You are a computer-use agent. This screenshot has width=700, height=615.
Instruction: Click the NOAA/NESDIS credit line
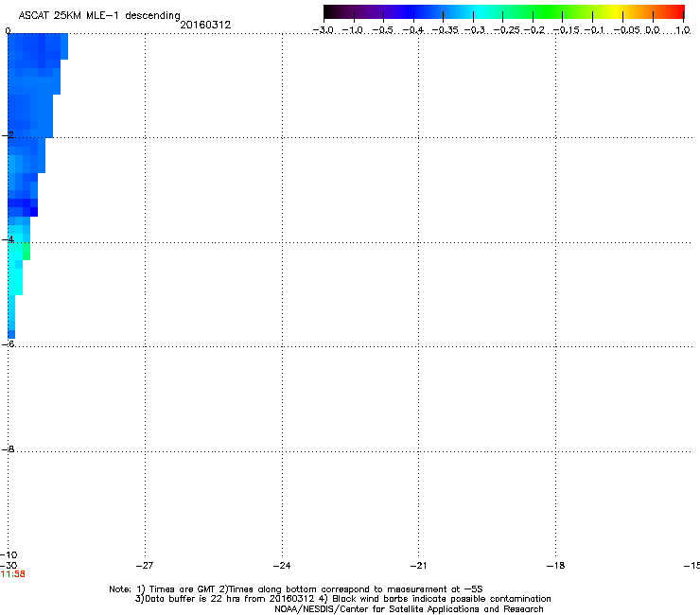pos(409,609)
